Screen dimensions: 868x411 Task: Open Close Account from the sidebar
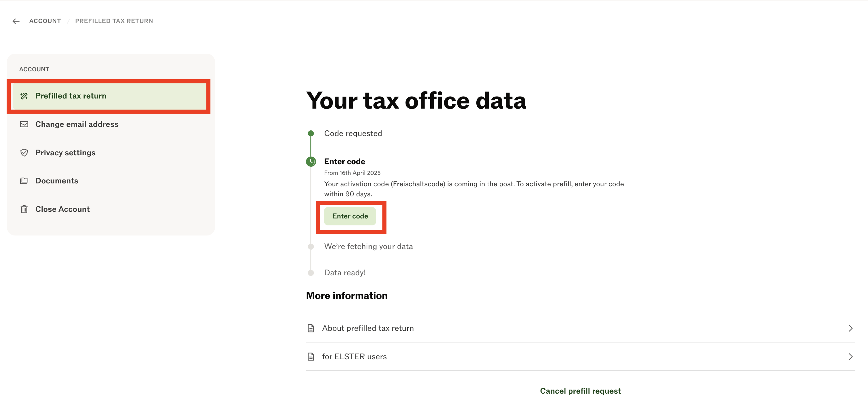109,209
